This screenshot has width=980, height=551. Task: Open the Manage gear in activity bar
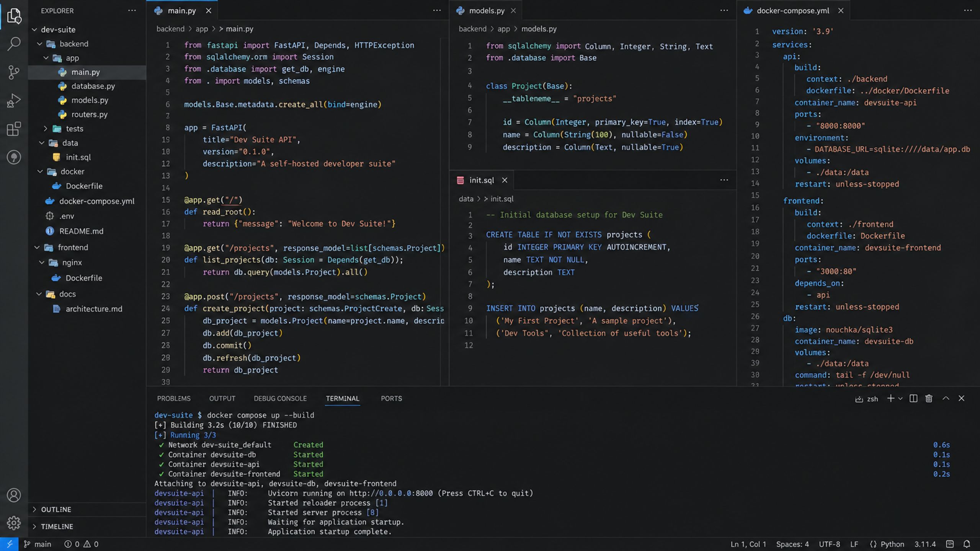coord(14,523)
